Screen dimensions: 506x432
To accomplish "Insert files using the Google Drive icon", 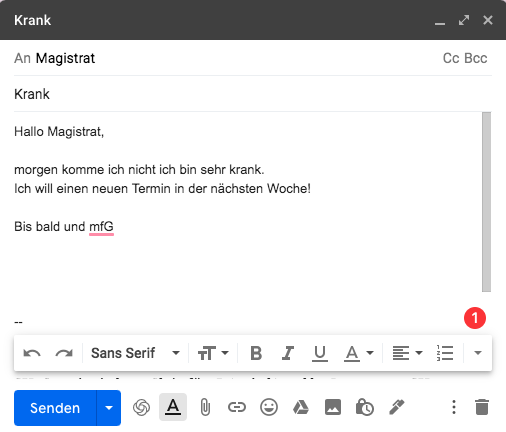I will pos(301,407).
